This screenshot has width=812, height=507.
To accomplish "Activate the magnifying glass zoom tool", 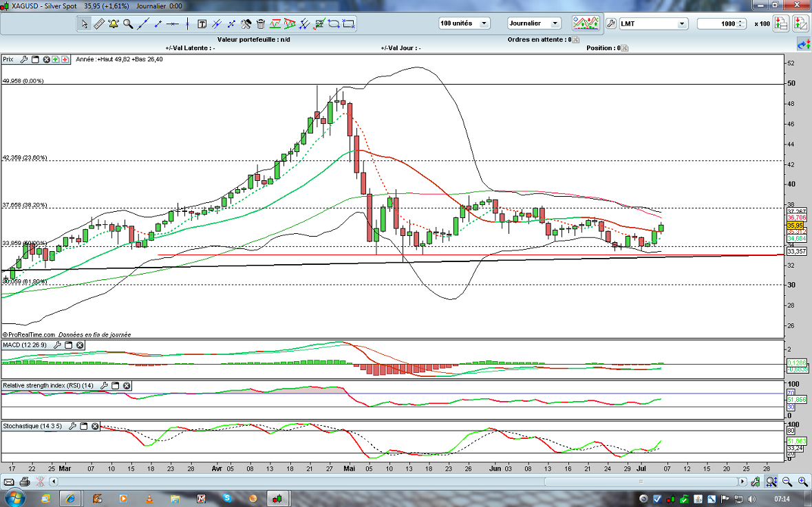I will [x=128, y=24].
